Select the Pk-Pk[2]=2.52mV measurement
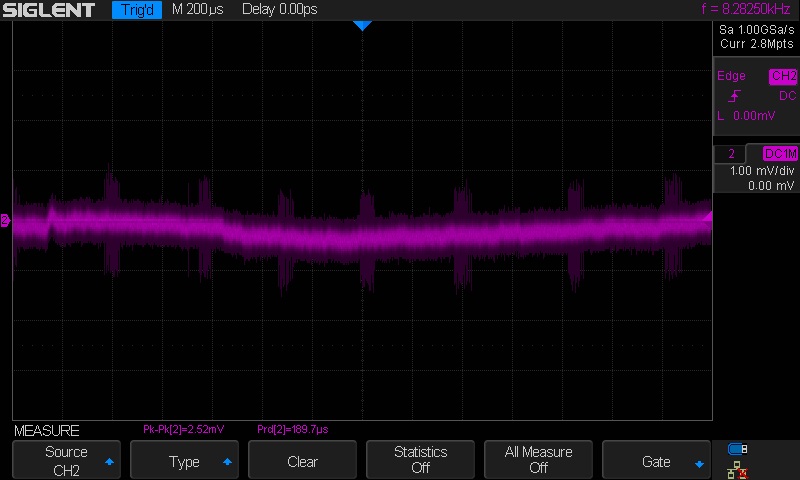This screenshot has height=480, width=800. tap(184, 430)
